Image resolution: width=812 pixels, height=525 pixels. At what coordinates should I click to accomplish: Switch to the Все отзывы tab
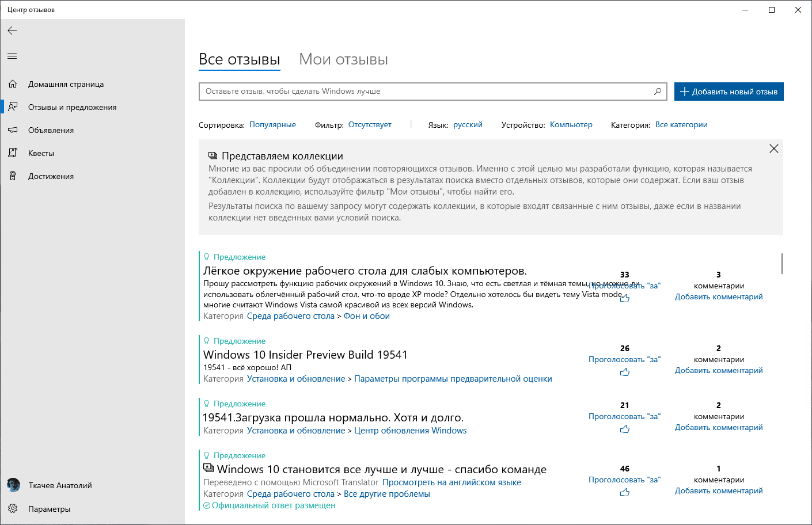coord(240,59)
